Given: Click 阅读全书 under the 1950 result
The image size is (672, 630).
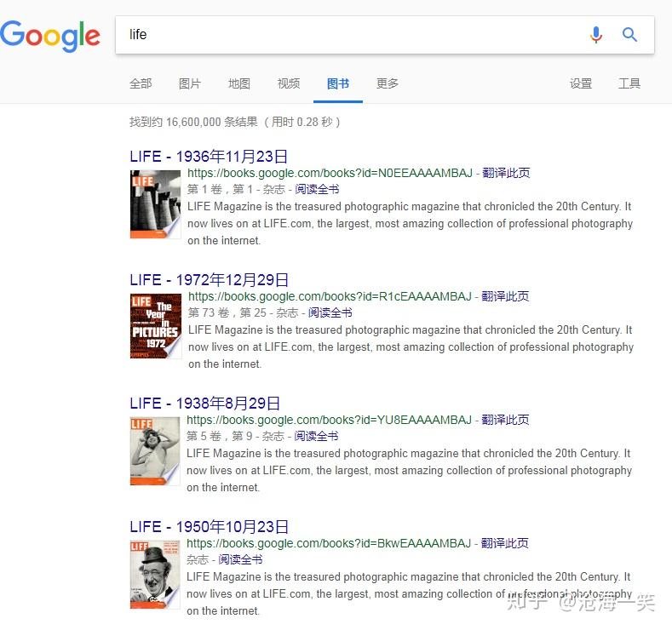Looking at the screenshot, I should (x=240, y=559).
